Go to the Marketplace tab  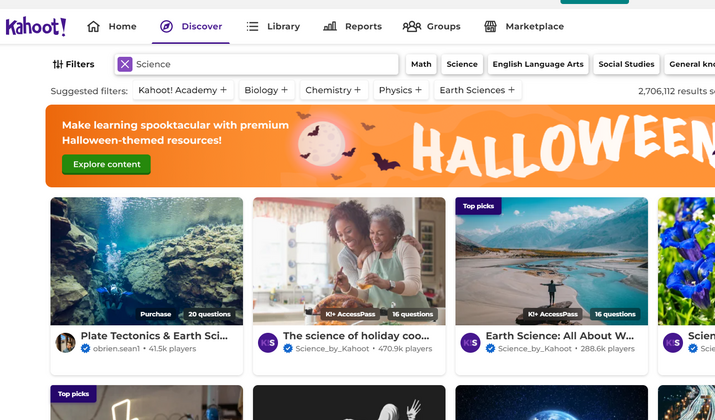(524, 26)
